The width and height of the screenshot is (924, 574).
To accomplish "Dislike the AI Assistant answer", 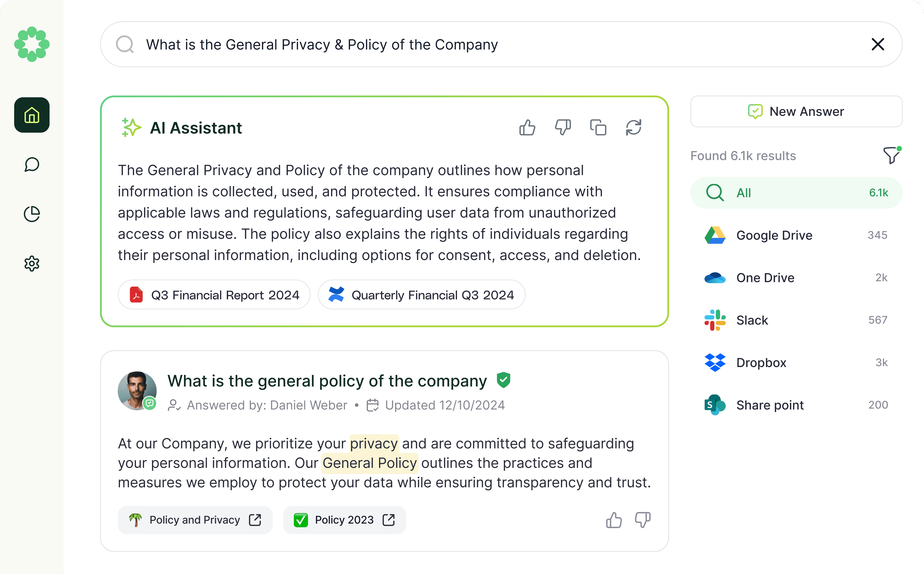I will [563, 128].
